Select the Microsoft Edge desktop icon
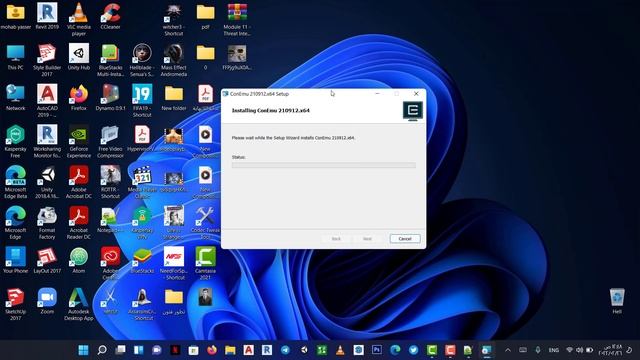 16,222
